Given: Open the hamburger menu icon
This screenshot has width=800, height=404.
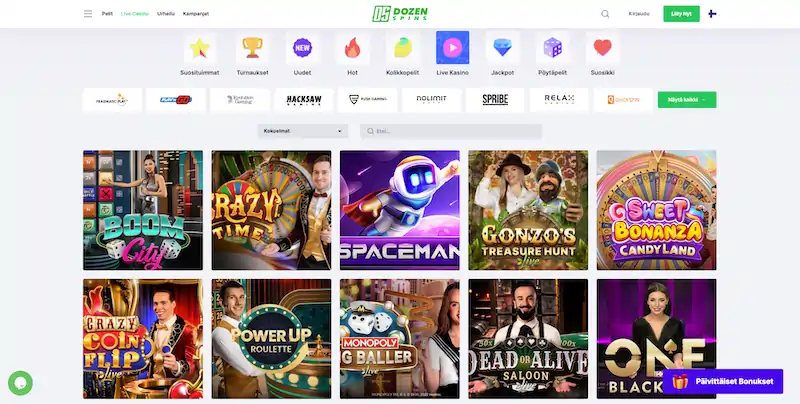Looking at the screenshot, I should point(88,14).
